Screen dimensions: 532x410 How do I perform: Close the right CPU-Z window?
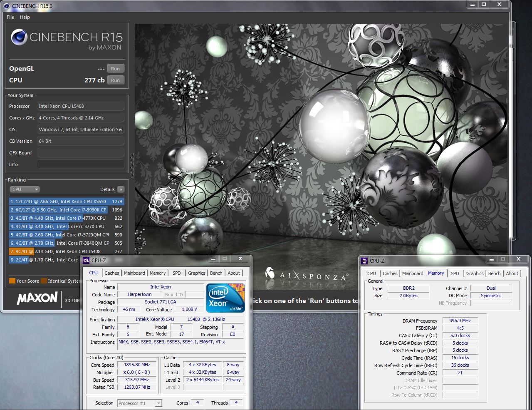(518, 259)
